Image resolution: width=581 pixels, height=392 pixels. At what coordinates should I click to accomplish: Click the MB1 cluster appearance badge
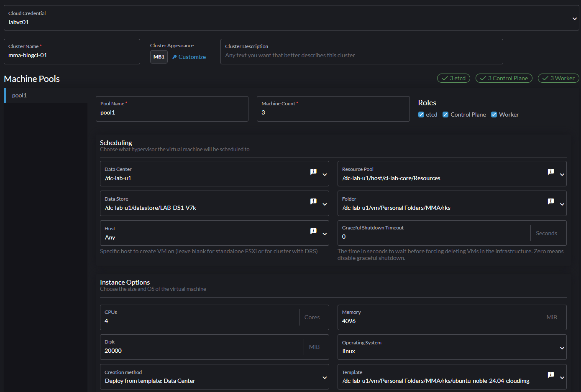click(159, 57)
